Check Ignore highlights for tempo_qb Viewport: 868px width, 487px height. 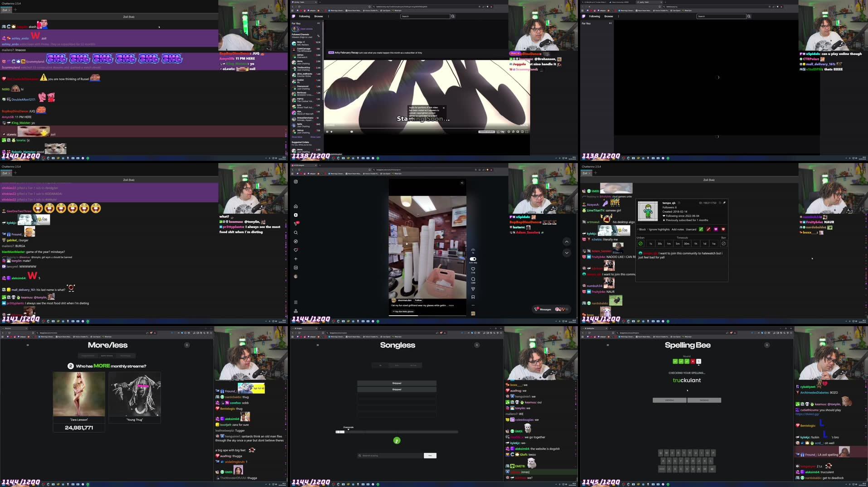tap(648, 230)
